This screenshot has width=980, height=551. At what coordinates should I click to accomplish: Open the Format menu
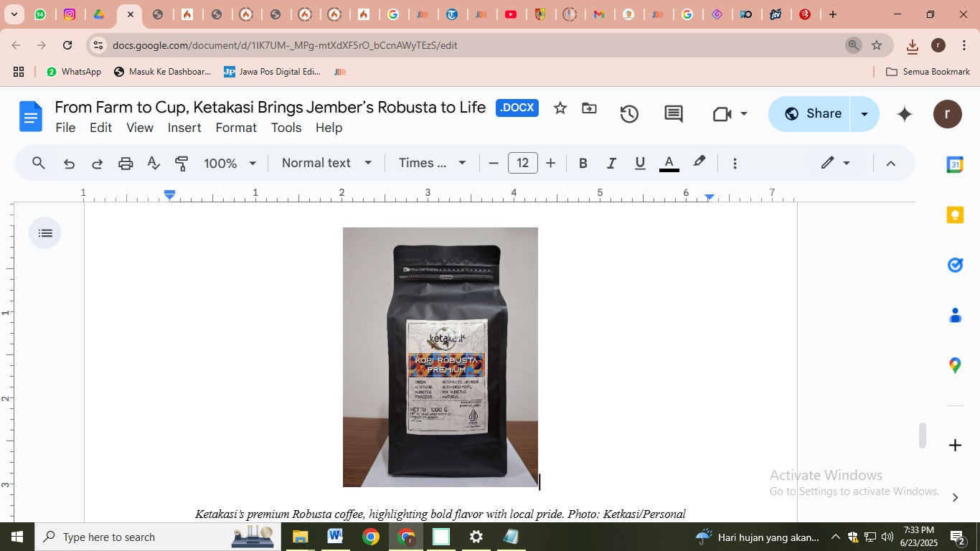click(236, 128)
